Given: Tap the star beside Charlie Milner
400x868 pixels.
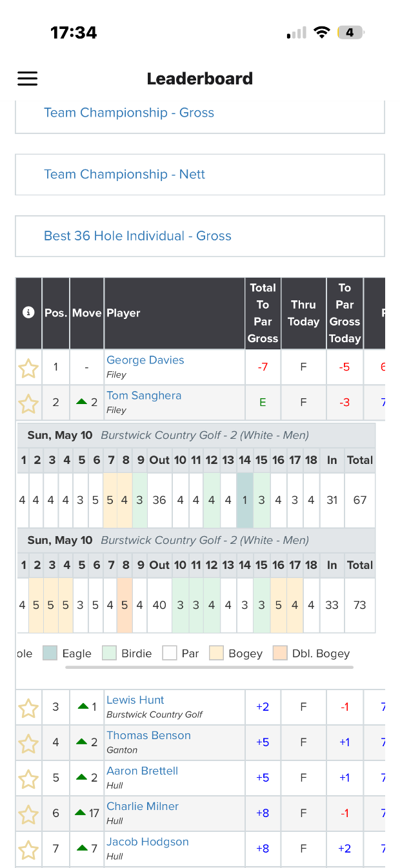Looking at the screenshot, I should [28, 815].
